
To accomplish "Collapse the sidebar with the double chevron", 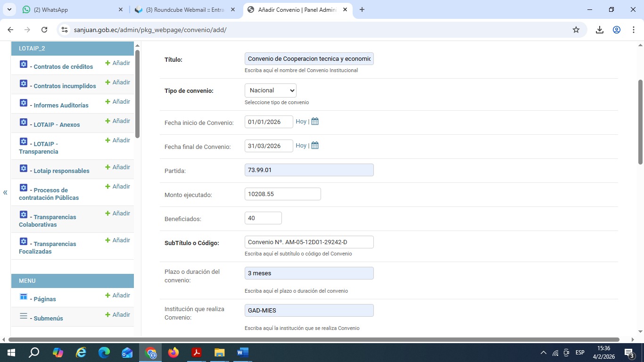I will [5, 192].
